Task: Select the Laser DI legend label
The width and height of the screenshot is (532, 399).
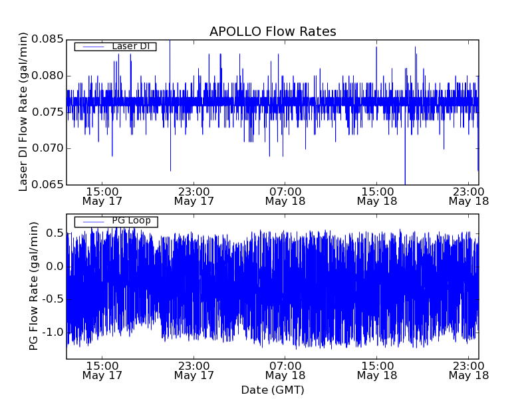Action: (x=130, y=47)
